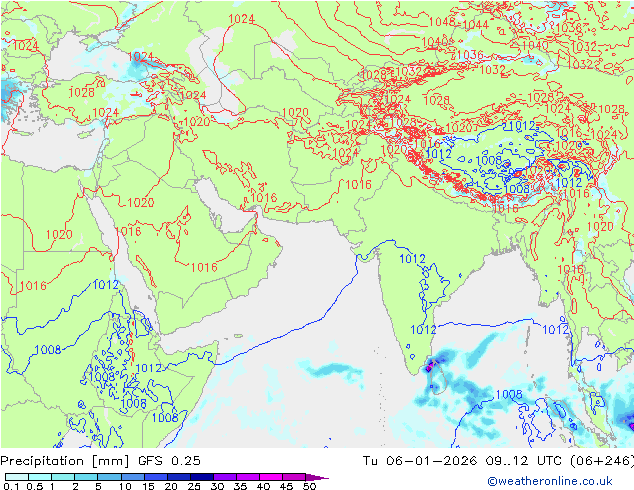Click the '1048' isobar label
The height and width of the screenshot is (490, 634).
442,22
